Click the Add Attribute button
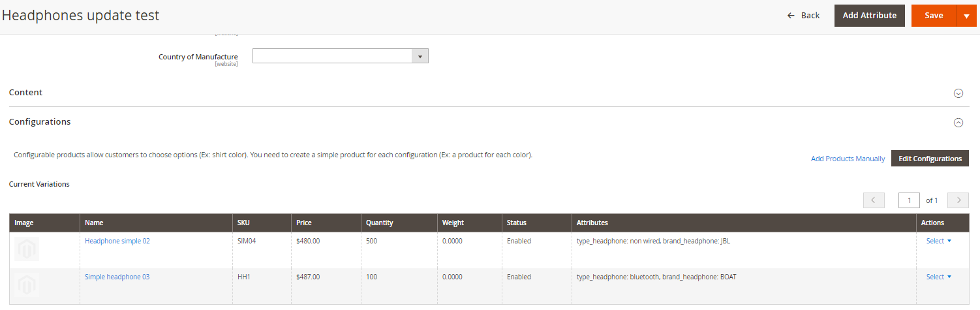This screenshot has width=980, height=310. pos(869,16)
